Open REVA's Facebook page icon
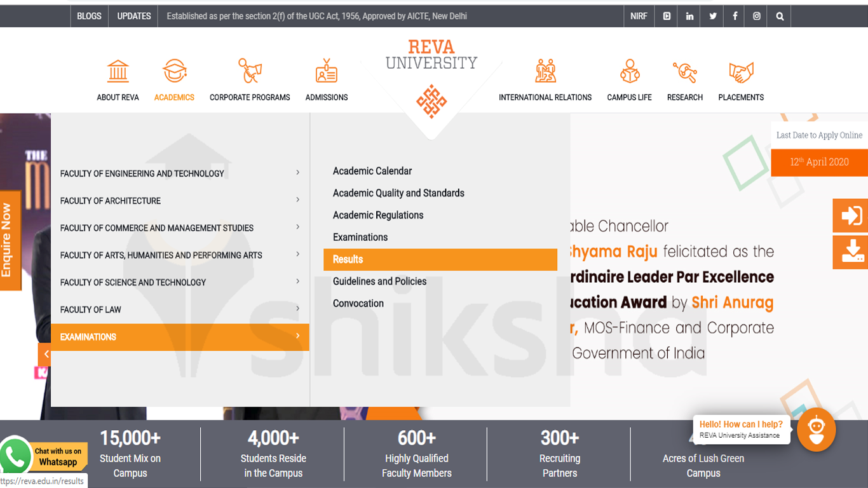 coord(734,16)
